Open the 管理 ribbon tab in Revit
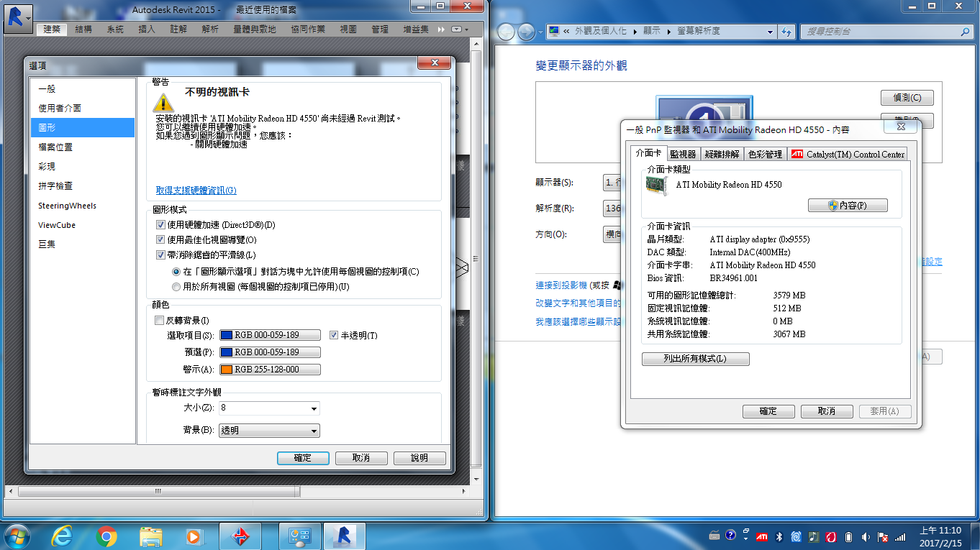This screenshot has height=550, width=980. [380, 29]
